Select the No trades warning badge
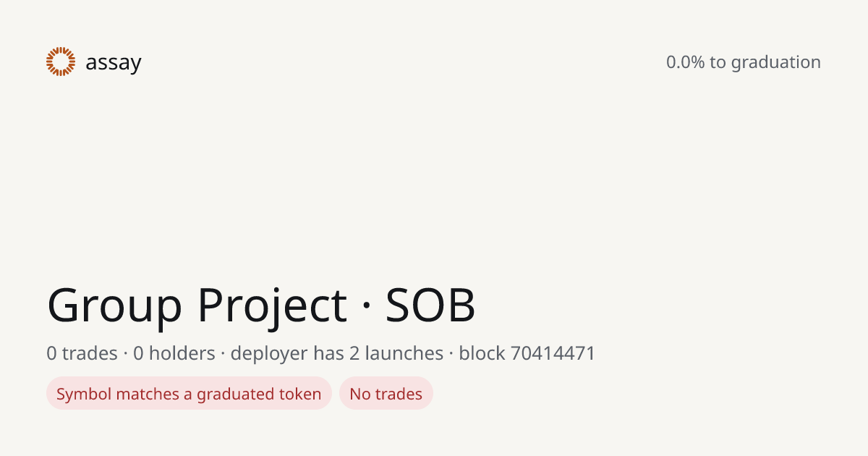Viewport: 868px width, 456px height. coord(386,393)
